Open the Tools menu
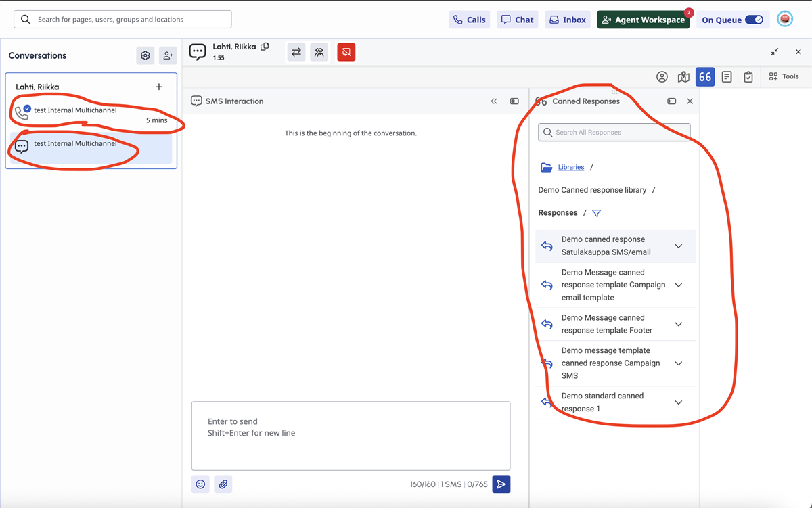The image size is (812, 508). [784, 77]
